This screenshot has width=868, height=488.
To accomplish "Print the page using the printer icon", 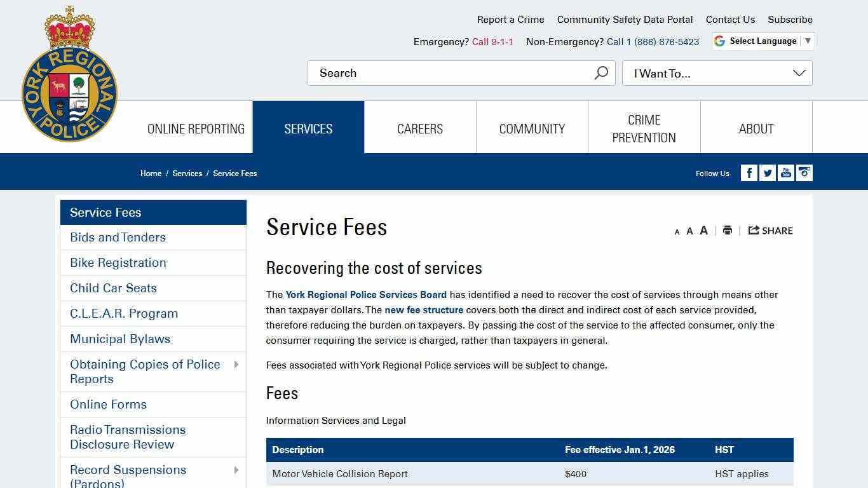I will (727, 230).
